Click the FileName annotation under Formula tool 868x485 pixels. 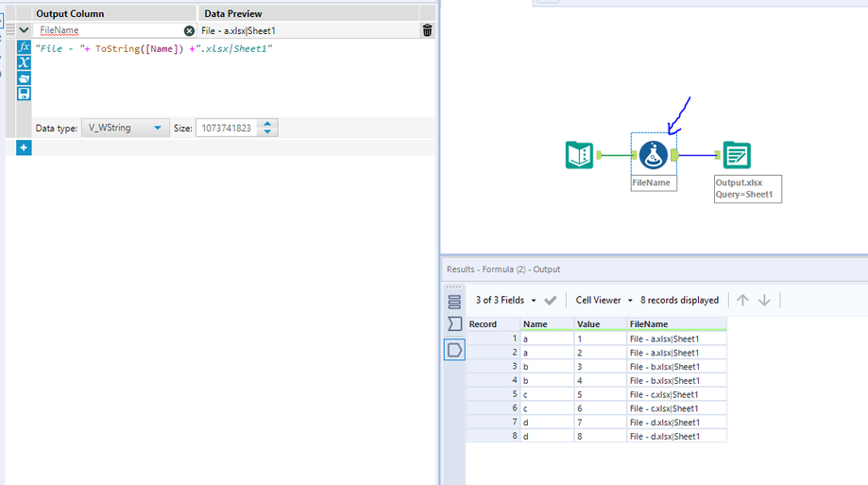(x=654, y=182)
